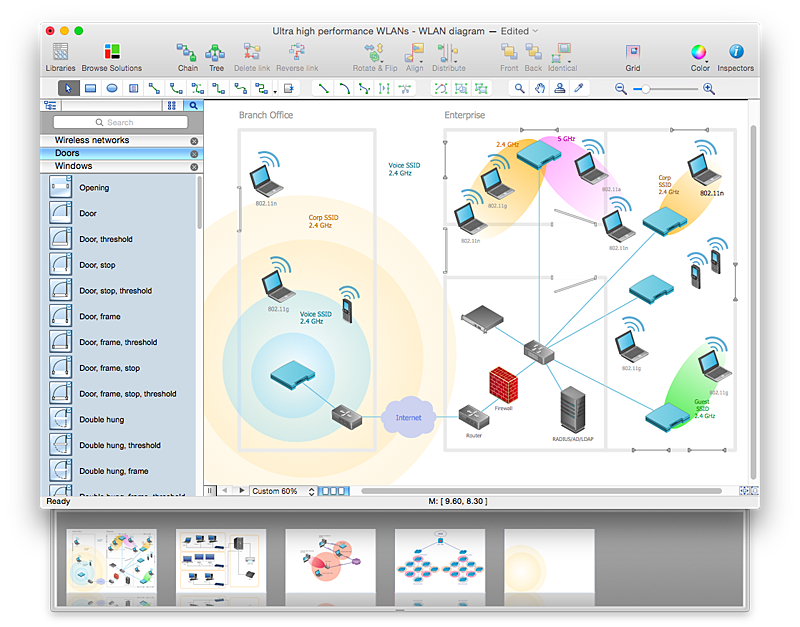Send object to Back
Image resolution: width=800 pixels, height=627 pixels.
(533, 57)
